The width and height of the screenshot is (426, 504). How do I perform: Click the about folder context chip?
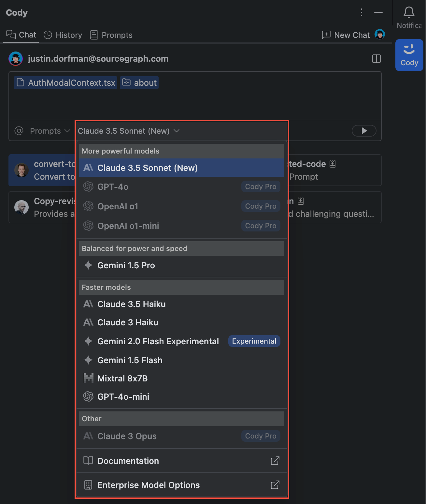tap(139, 83)
